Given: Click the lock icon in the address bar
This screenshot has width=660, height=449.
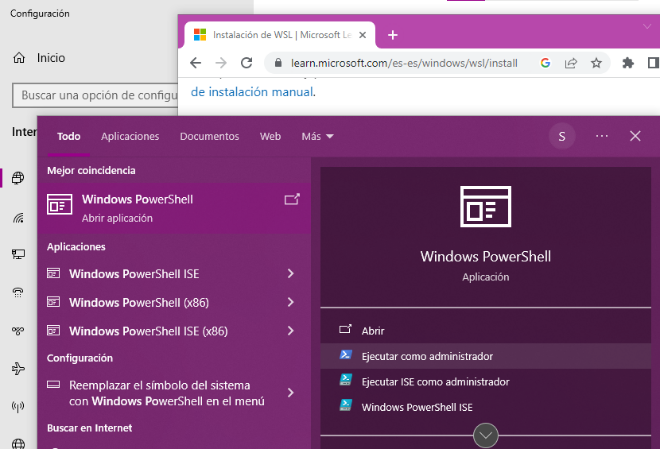Looking at the screenshot, I should pos(278,63).
